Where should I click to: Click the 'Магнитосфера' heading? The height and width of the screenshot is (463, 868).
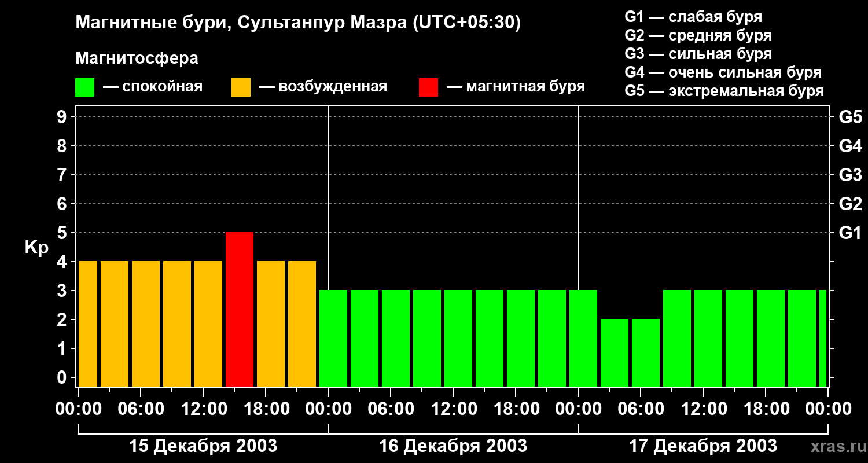pyautogui.click(x=137, y=58)
